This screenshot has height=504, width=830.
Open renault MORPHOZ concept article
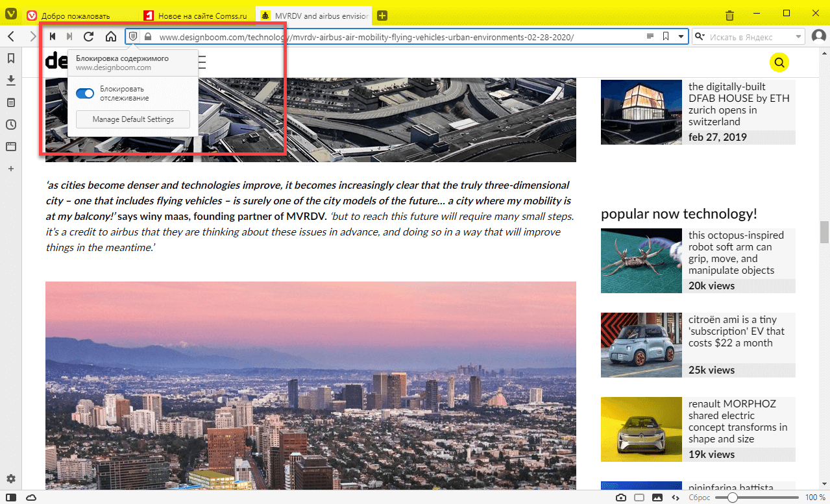point(738,421)
